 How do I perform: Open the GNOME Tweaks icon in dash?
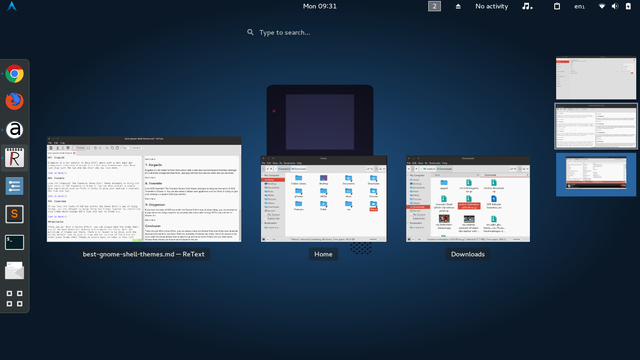point(14,186)
